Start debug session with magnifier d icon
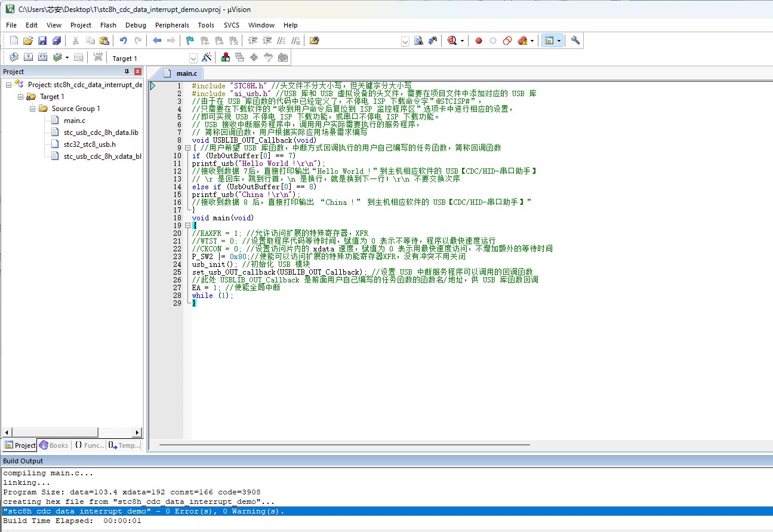The height and width of the screenshot is (532, 773). click(452, 41)
